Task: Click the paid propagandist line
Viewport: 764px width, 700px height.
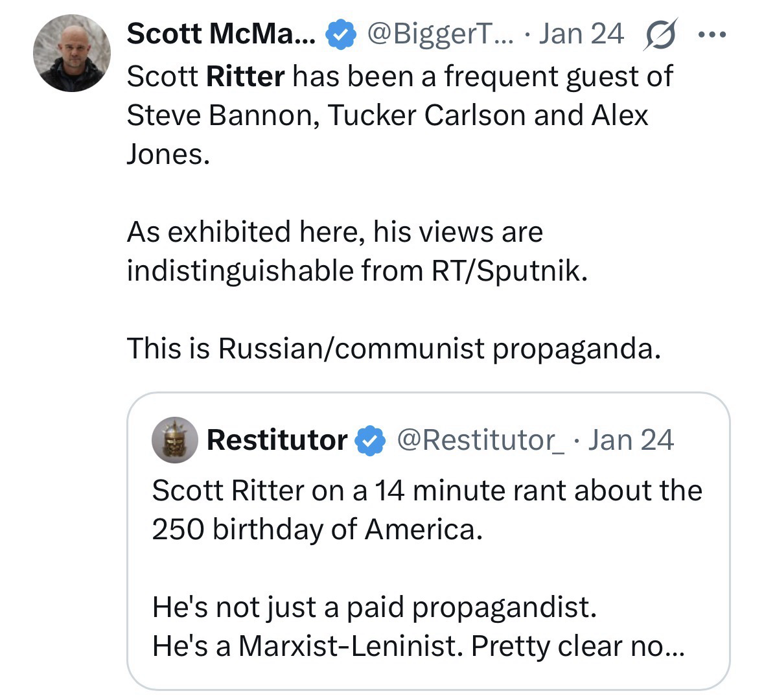Action: tap(373, 607)
